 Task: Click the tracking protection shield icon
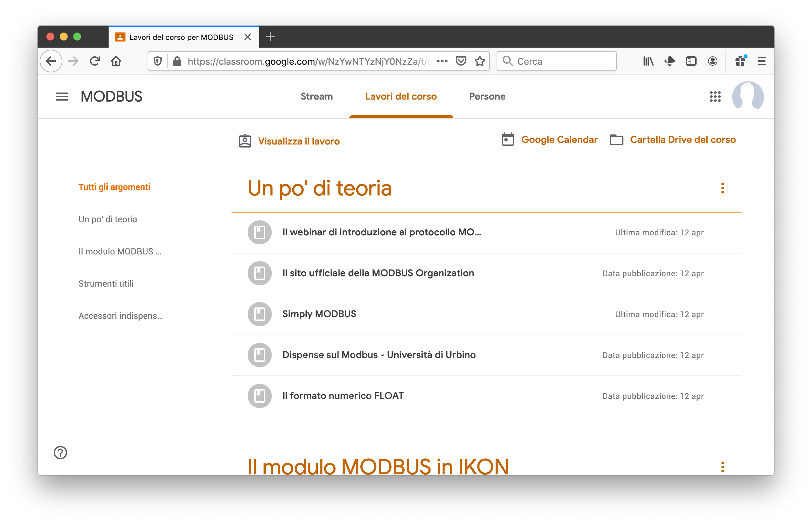pos(158,61)
